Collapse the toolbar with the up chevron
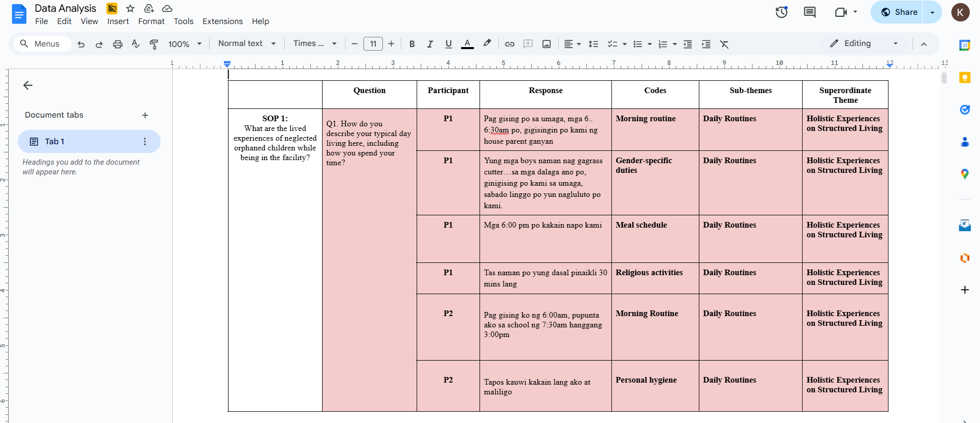980x423 pixels. [x=924, y=44]
